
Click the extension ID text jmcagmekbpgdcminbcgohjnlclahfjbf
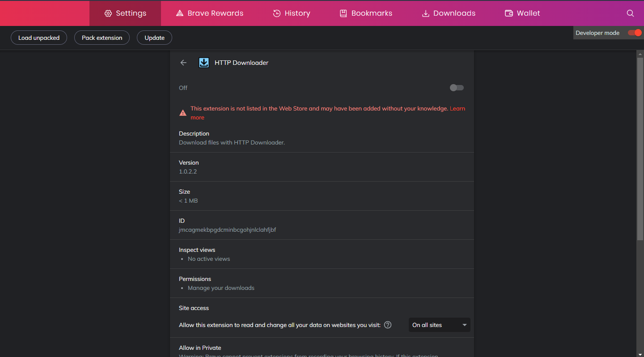coord(228,230)
